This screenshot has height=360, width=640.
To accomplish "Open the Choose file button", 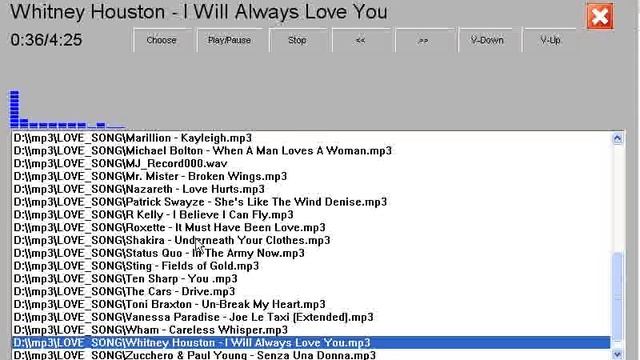I will click(162, 40).
